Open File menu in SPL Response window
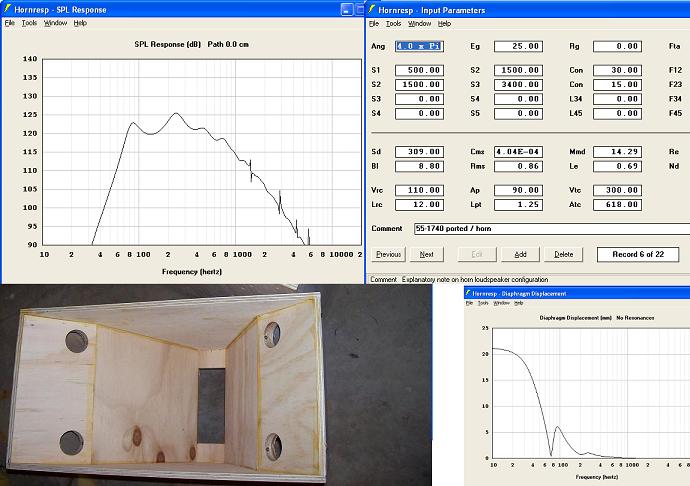The image size is (690, 486). tap(10, 23)
